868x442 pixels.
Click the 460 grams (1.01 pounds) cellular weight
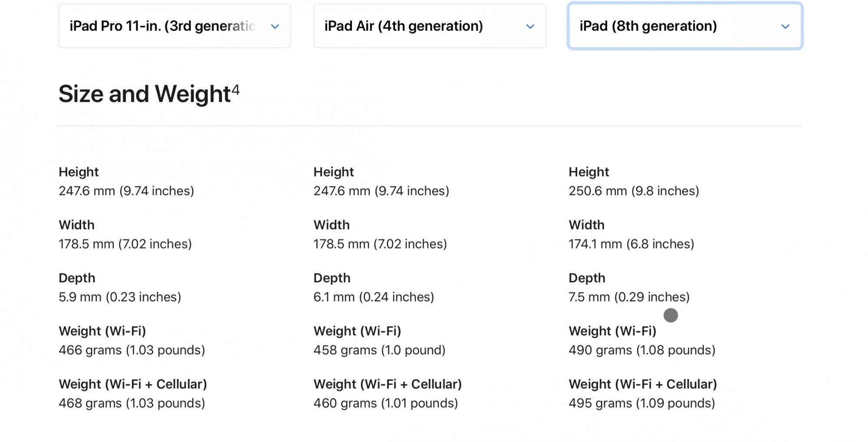pyautogui.click(x=385, y=403)
